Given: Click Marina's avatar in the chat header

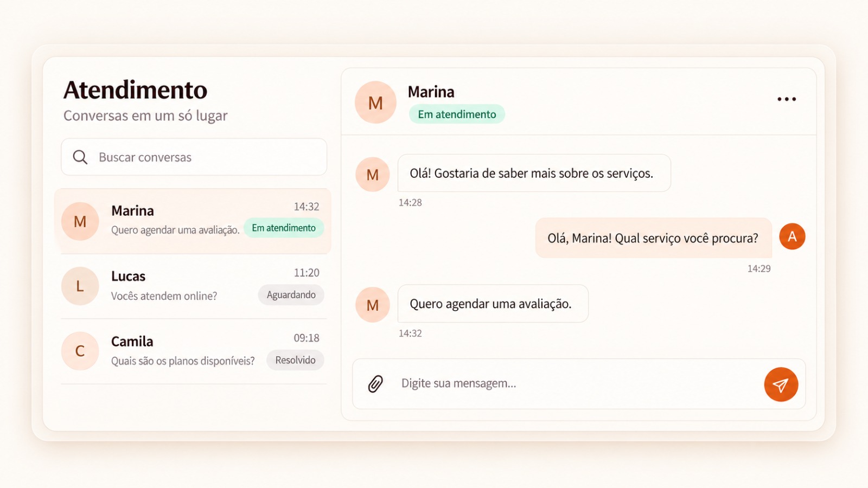Looking at the screenshot, I should point(375,102).
